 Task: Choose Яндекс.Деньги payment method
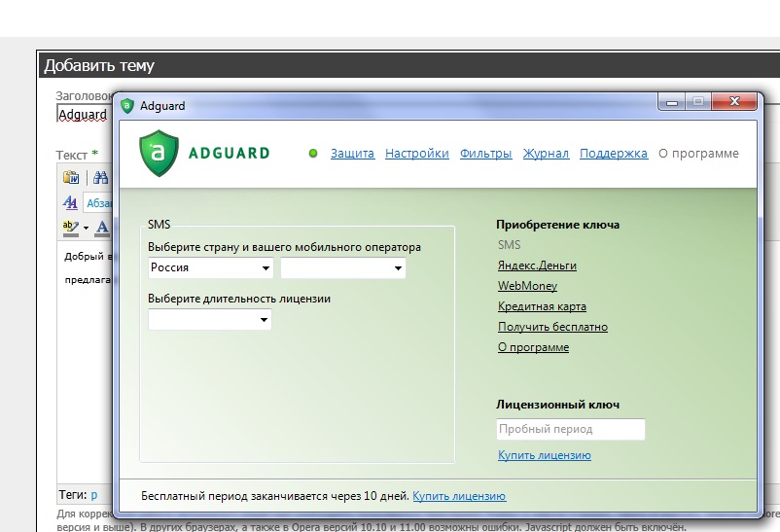(x=537, y=266)
